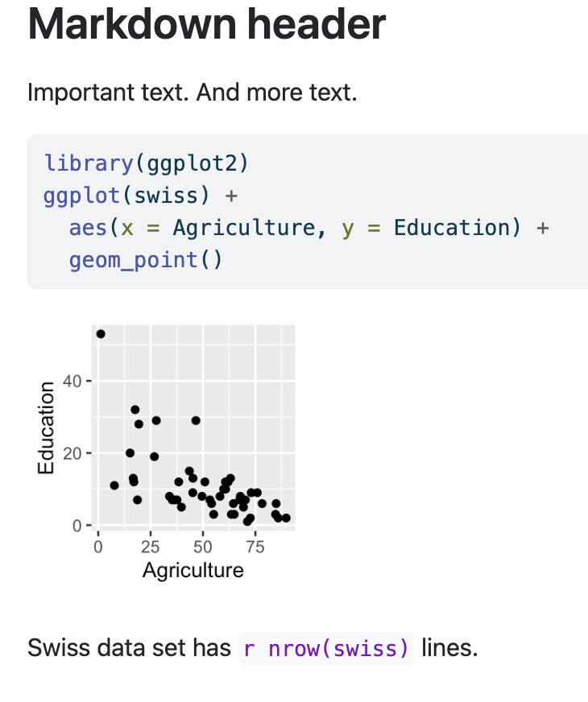Viewport: 588px width, 702px height.
Task: Click the aes(x = Agriculture...) code line
Action: [x=308, y=228]
